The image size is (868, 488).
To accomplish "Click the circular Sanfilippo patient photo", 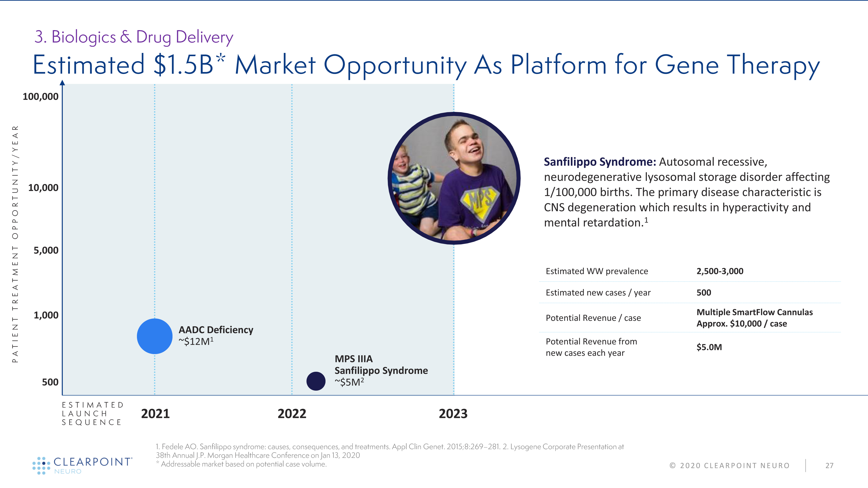I will 454,178.
